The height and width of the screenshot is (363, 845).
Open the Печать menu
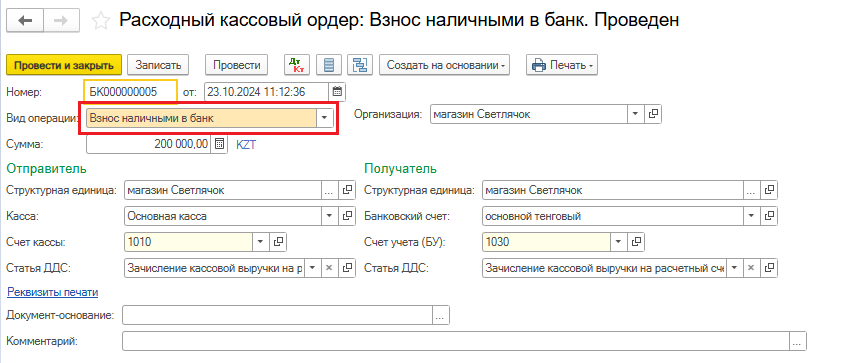point(562,65)
